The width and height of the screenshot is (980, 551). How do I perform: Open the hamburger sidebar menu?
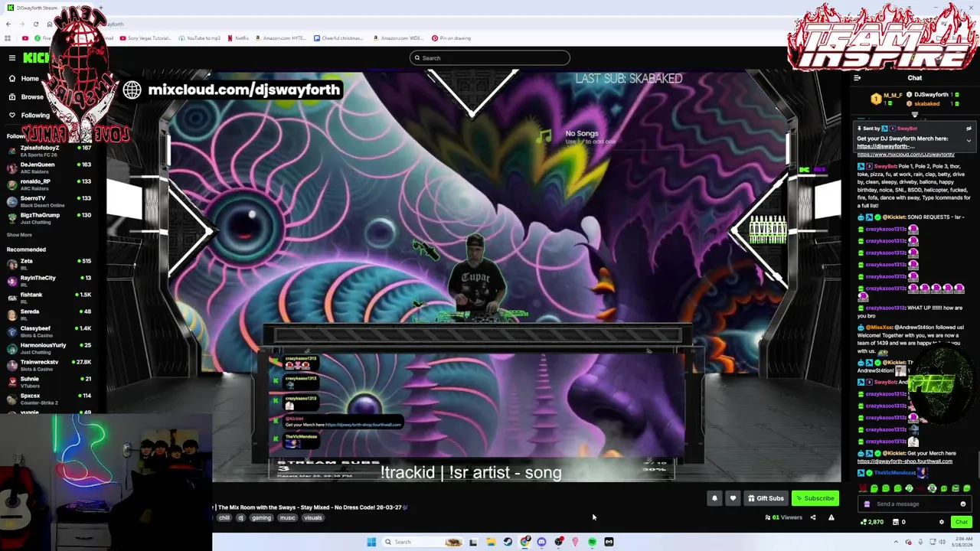click(12, 57)
